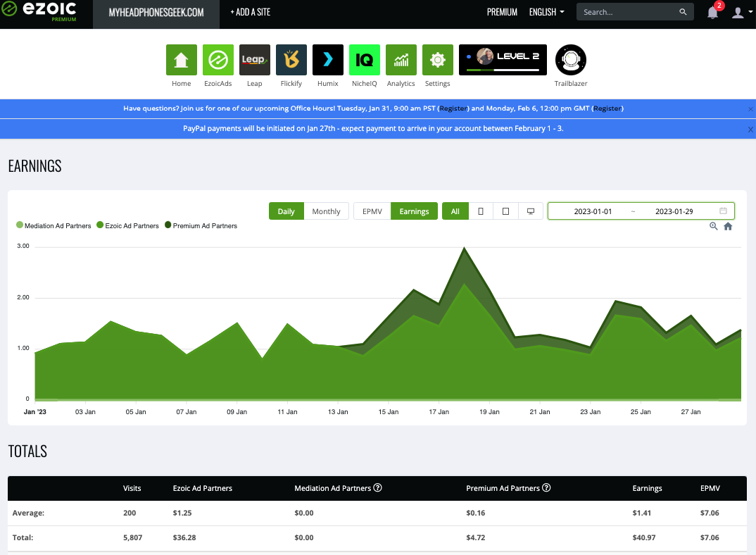Open the date range calendar icon
The height and width of the screenshot is (555, 756).
pos(723,211)
